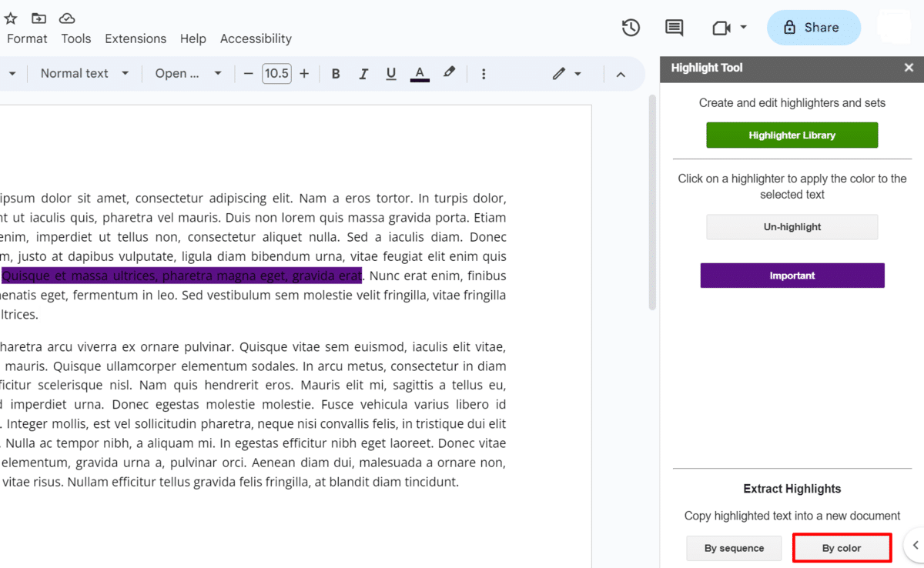Click the move to folder icon
This screenshot has height=568, width=924.
coord(38,18)
